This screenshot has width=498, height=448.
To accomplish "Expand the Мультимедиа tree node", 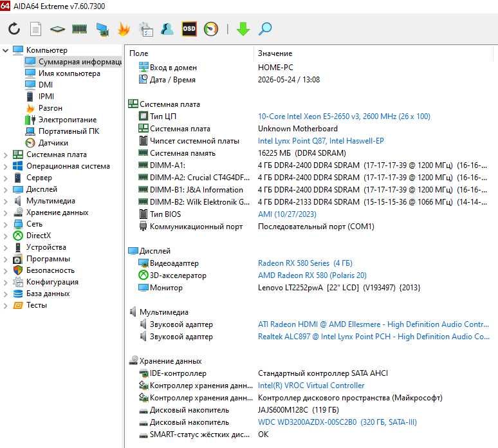I will click(x=5, y=201).
